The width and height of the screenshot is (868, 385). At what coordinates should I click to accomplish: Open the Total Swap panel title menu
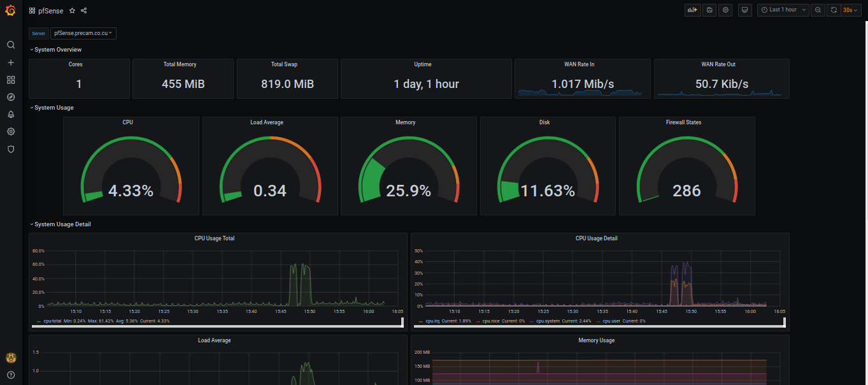(284, 64)
